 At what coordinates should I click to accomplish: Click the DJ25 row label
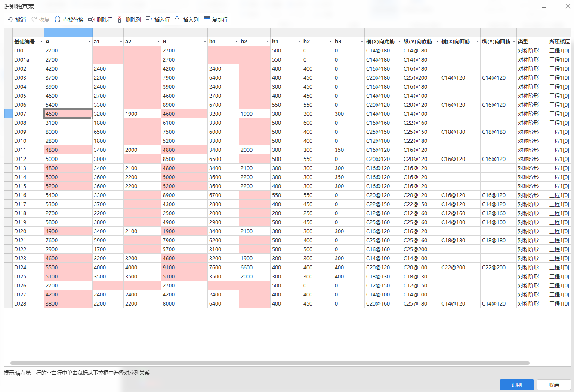point(28,277)
